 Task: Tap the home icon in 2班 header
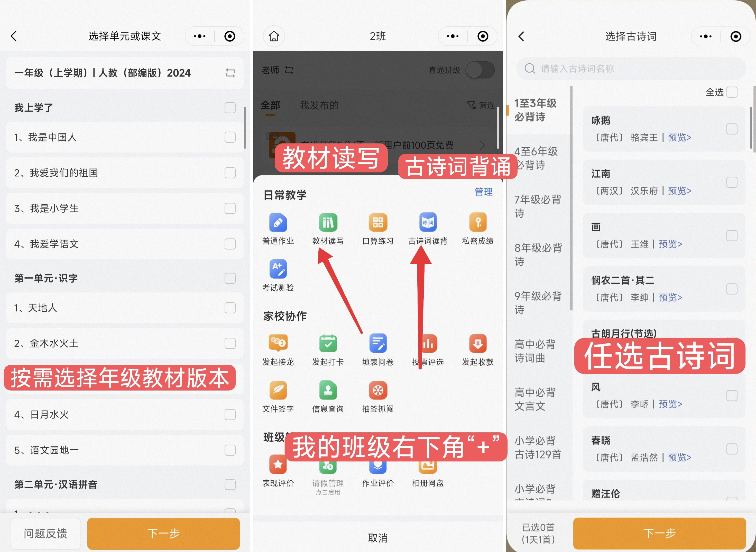tap(274, 36)
